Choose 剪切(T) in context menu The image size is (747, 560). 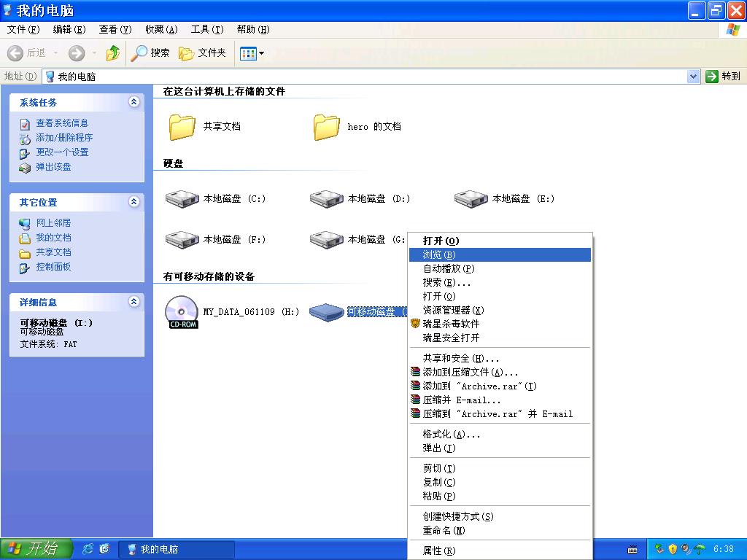pos(500,469)
